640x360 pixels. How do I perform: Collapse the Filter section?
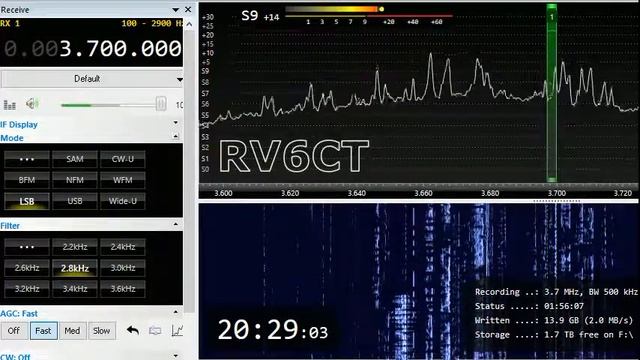(176, 224)
